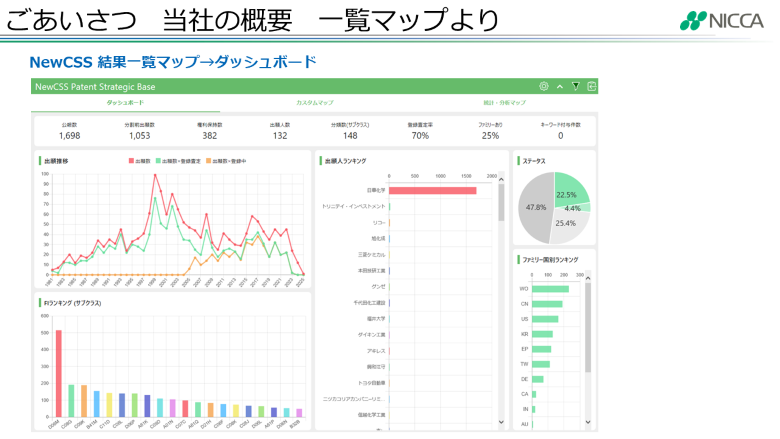Click the 出願推移 panel title

click(x=56, y=161)
